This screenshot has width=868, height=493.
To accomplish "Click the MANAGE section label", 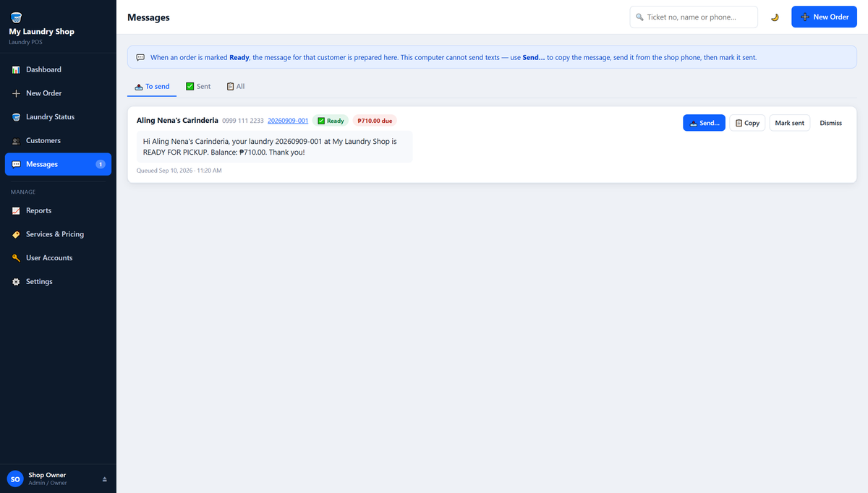I will [23, 192].
